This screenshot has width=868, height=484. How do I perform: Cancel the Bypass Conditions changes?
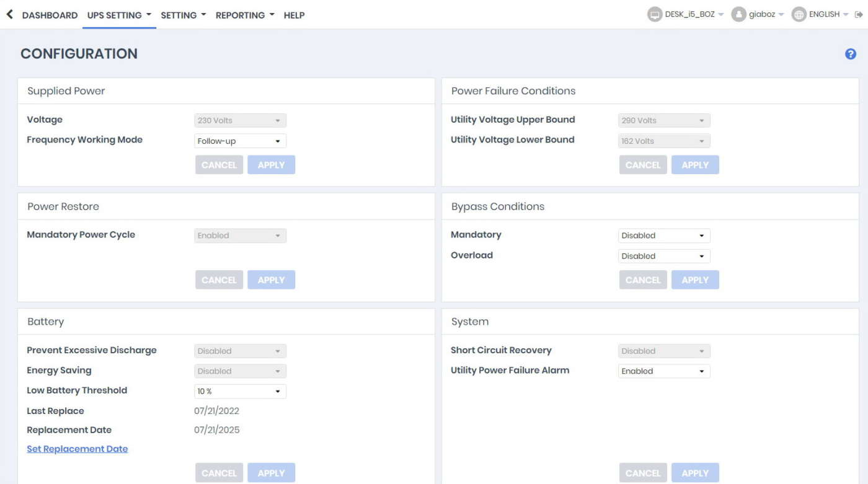pos(643,280)
